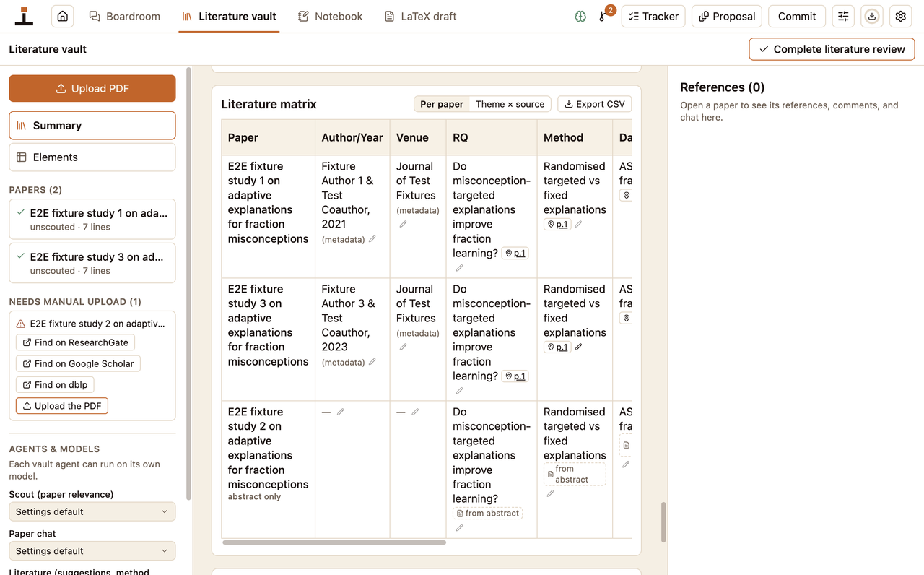Screen dimensions: 924x575
Task: Open Paper chat model dropdown
Action: tap(92, 550)
